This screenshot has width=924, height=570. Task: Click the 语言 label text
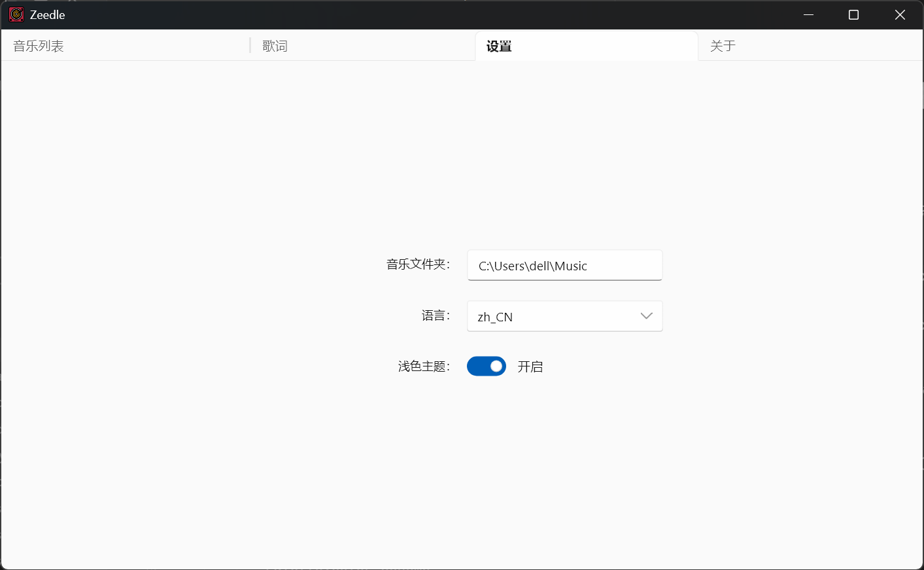(x=436, y=315)
